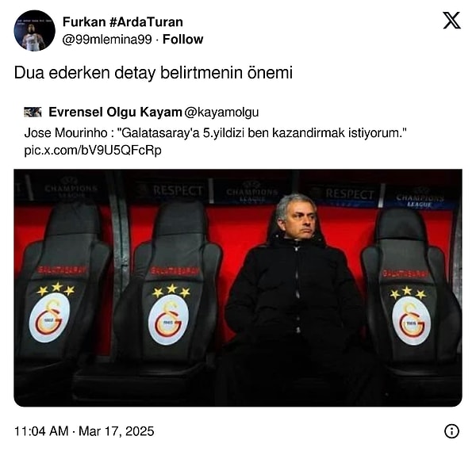Screen dimensions: 476x455
Task: Click the tweet text 'Dua ederken detay belirtmenin önemi'
Action: tap(153, 73)
